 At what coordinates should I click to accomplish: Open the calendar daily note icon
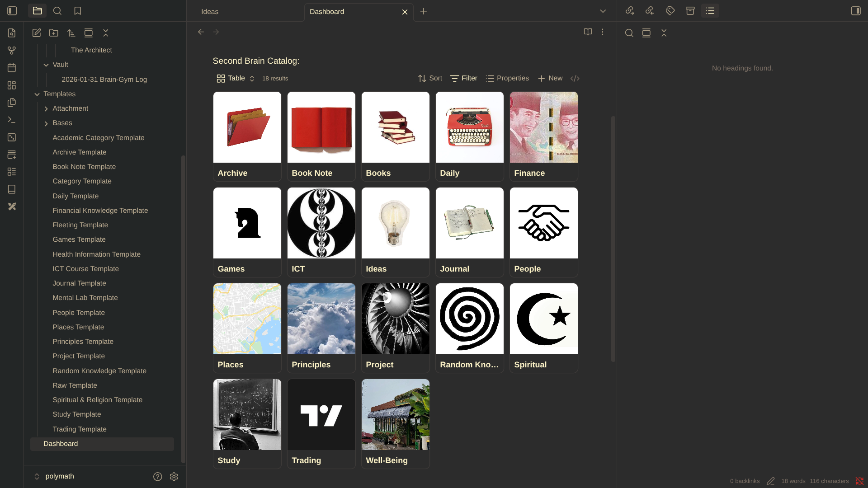click(12, 68)
